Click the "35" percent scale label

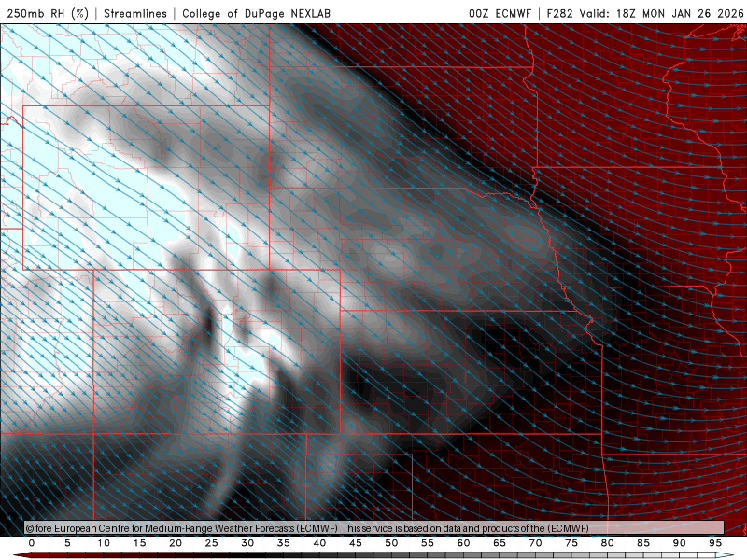coord(284,543)
